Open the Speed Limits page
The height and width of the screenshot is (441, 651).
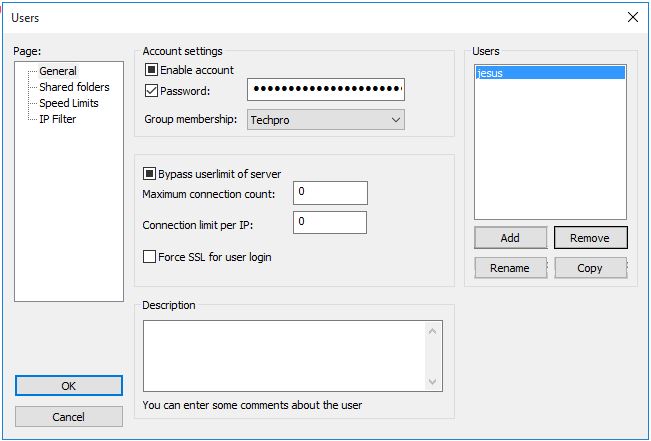coord(69,103)
